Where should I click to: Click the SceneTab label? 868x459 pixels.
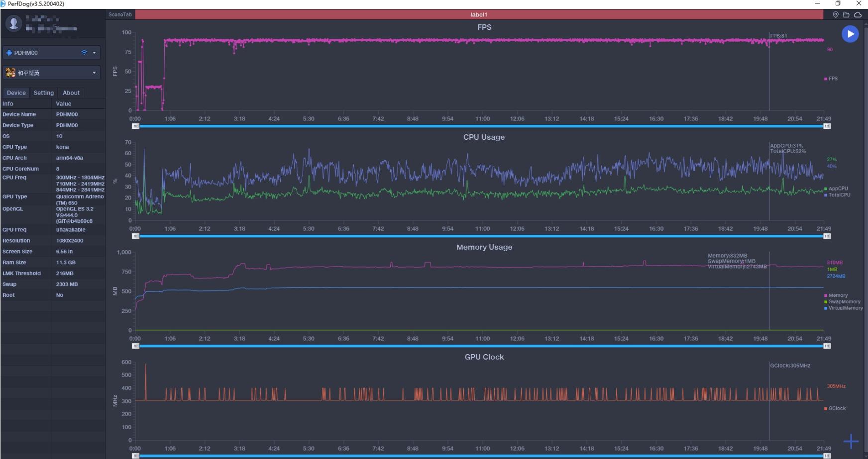(120, 15)
